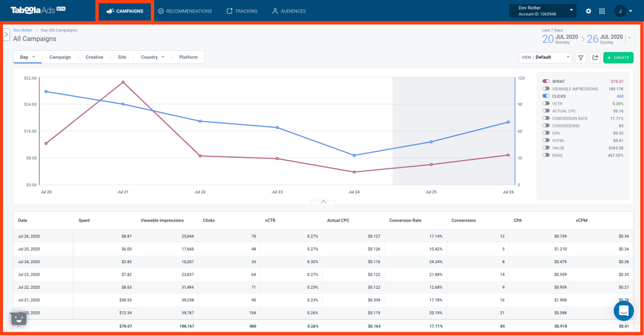Viewport: 644px width, 336px height.
Task: Switch to the Creative tab
Action: tap(94, 57)
